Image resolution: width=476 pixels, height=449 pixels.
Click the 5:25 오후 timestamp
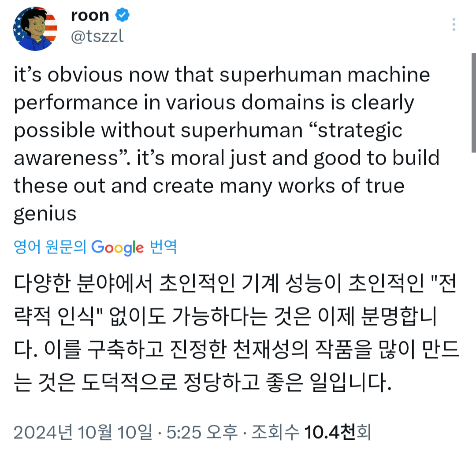coord(202,432)
